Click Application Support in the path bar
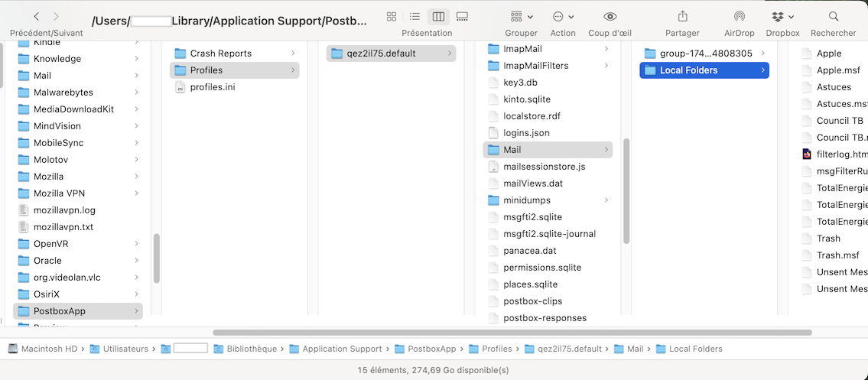 (x=336, y=349)
